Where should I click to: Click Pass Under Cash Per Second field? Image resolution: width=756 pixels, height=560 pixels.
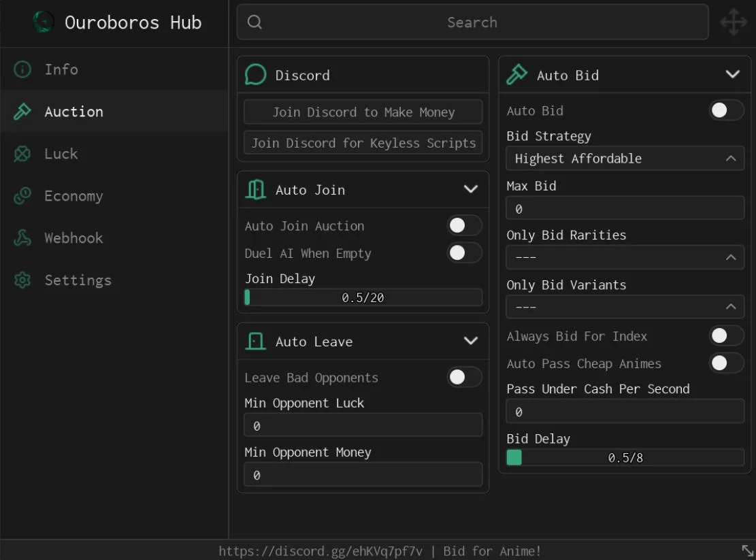pyautogui.click(x=625, y=411)
